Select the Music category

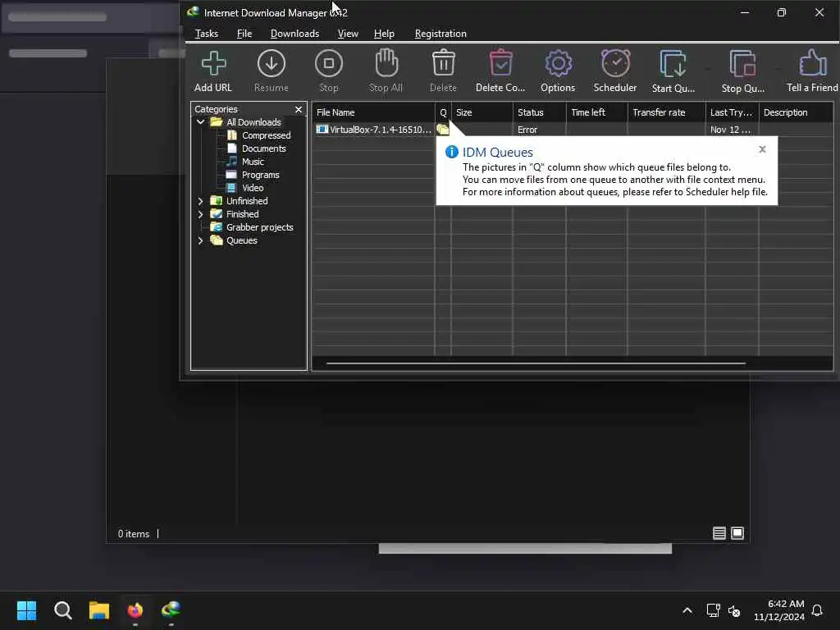pos(253,162)
